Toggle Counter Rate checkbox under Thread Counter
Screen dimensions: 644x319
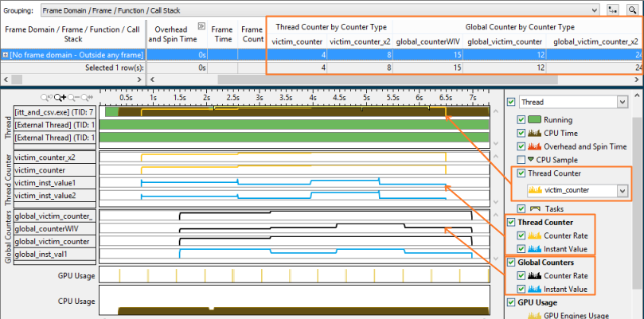pyautogui.click(x=521, y=235)
